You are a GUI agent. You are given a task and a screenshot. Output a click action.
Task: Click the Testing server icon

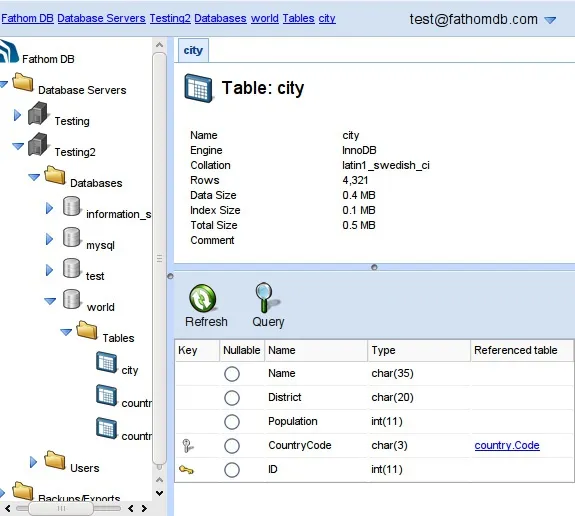click(38, 113)
